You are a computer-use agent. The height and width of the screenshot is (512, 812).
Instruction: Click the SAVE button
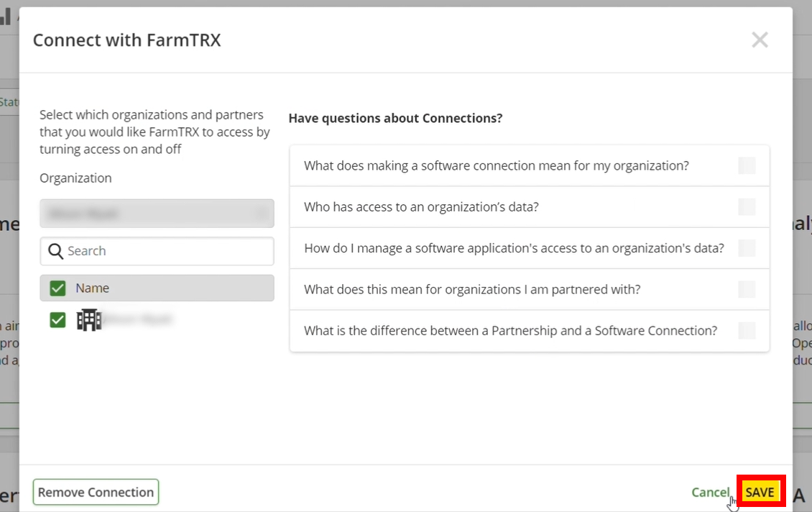coord(760,492)
